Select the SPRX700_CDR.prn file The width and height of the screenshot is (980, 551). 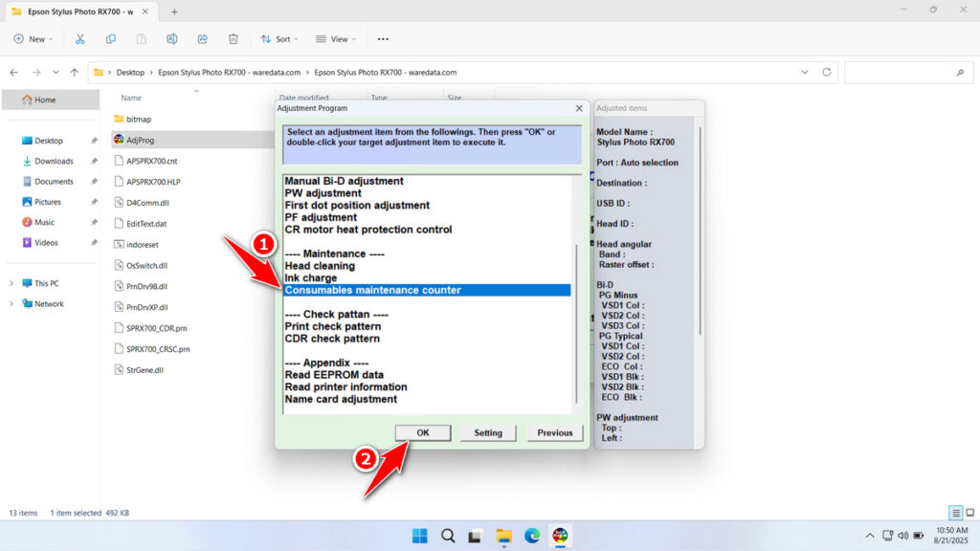click(156, 328)
